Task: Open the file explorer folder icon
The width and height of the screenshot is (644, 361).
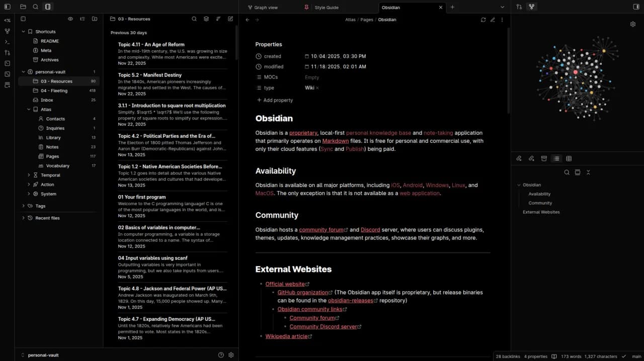Action: [23, 7]
